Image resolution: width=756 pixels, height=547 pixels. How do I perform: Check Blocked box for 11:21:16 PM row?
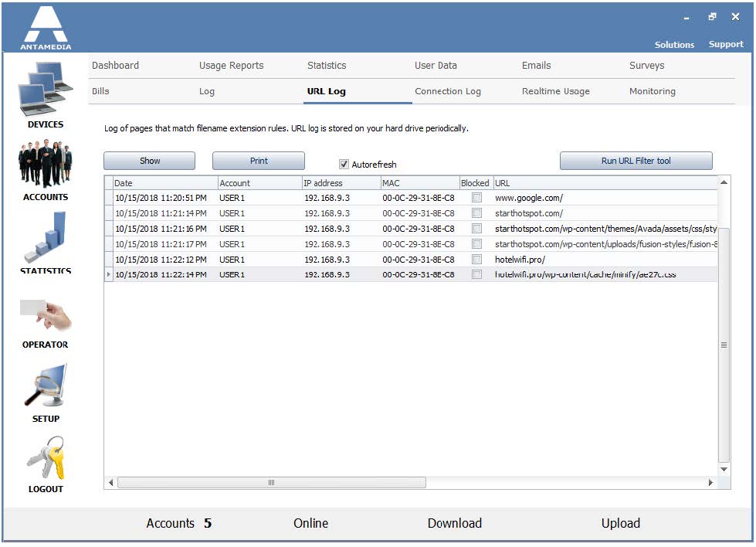click(476, 229)
